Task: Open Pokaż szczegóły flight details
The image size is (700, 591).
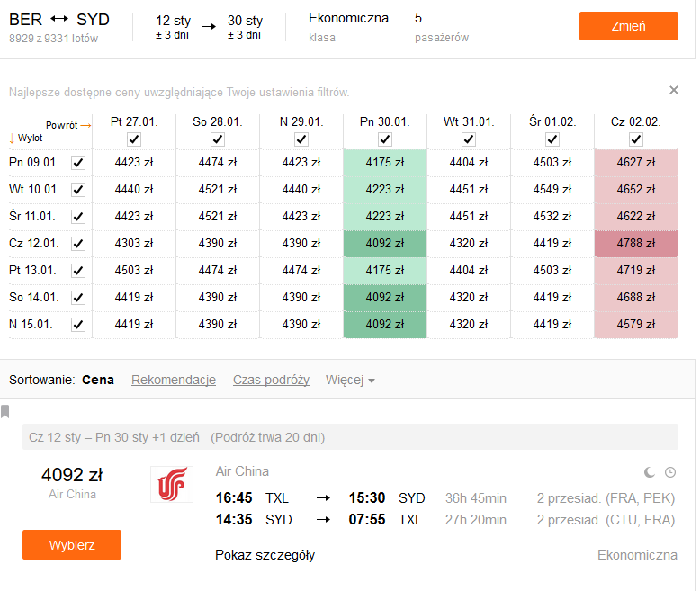Action: [265, 555]
